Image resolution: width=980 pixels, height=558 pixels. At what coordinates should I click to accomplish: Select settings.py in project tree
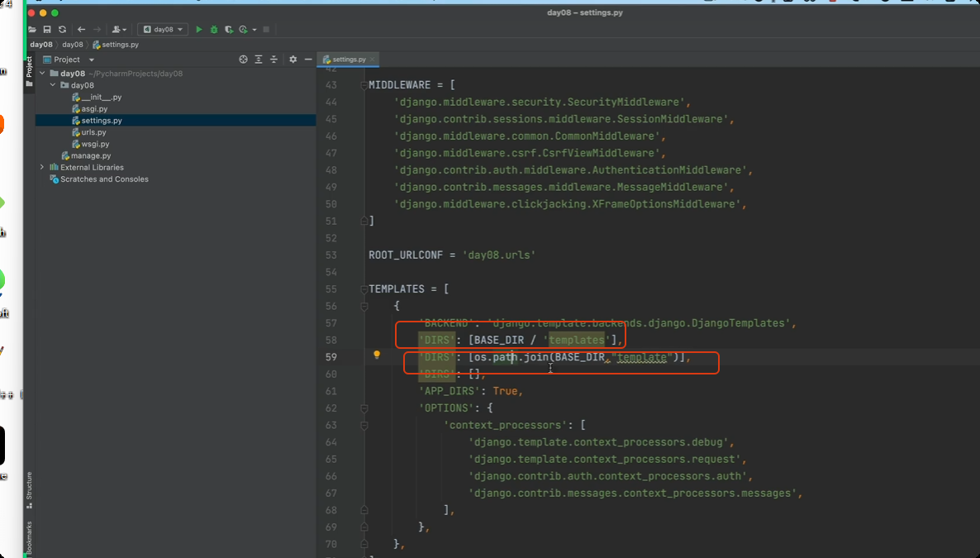pyautogui.click(x=102, y=121)
